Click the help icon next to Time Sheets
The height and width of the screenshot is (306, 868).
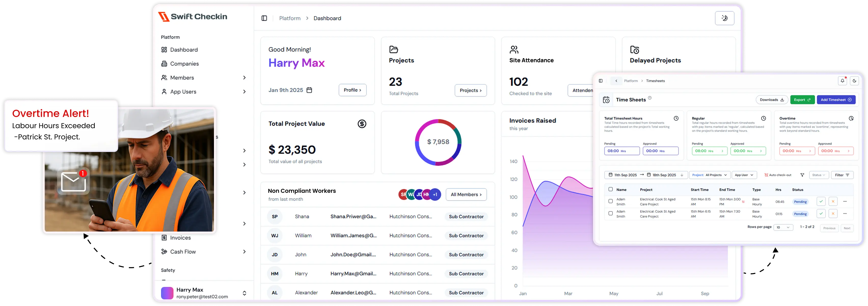tap(650, 98)
